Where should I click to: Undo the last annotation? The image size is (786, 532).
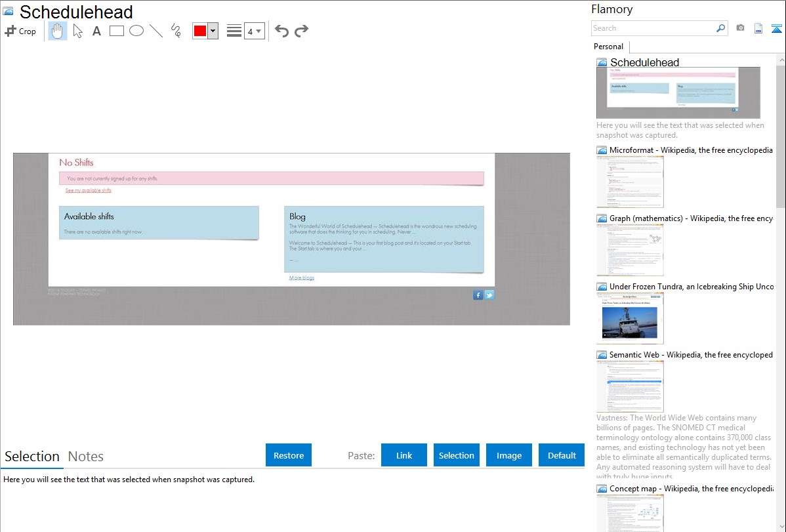point(281,31)
